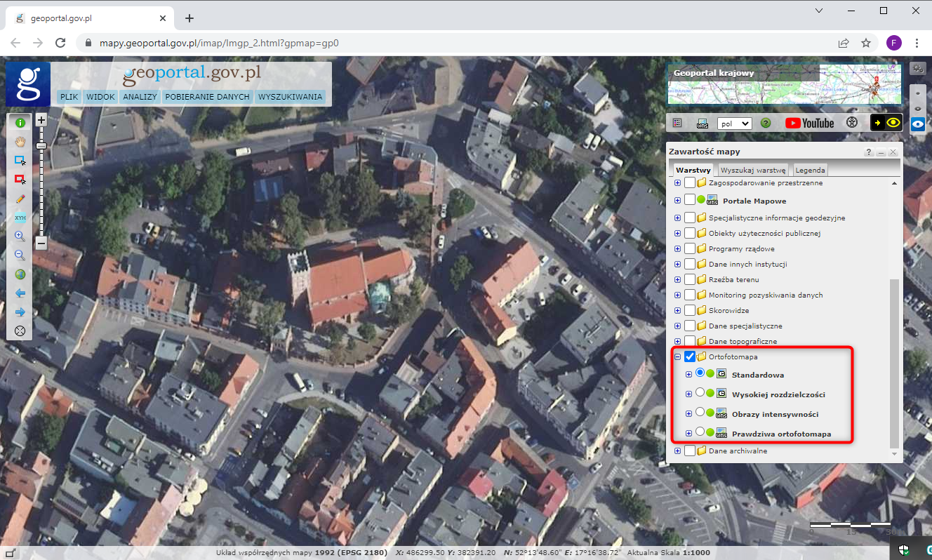Expand the Dane archiwalne folder

tap(677, 451)
